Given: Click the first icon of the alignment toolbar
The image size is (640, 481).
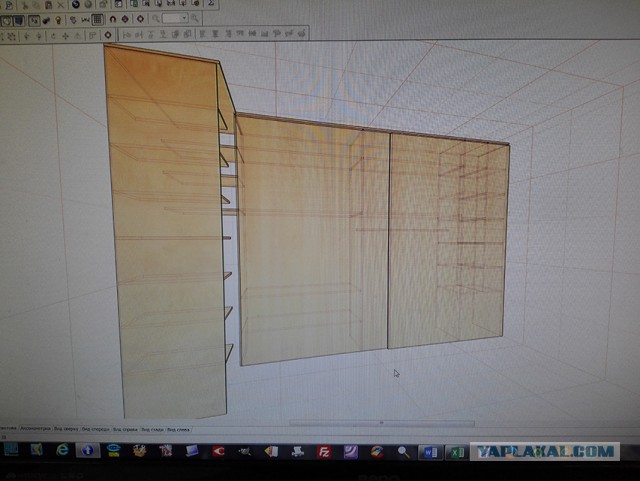Looking at the screenshot, I should (127, 35).
